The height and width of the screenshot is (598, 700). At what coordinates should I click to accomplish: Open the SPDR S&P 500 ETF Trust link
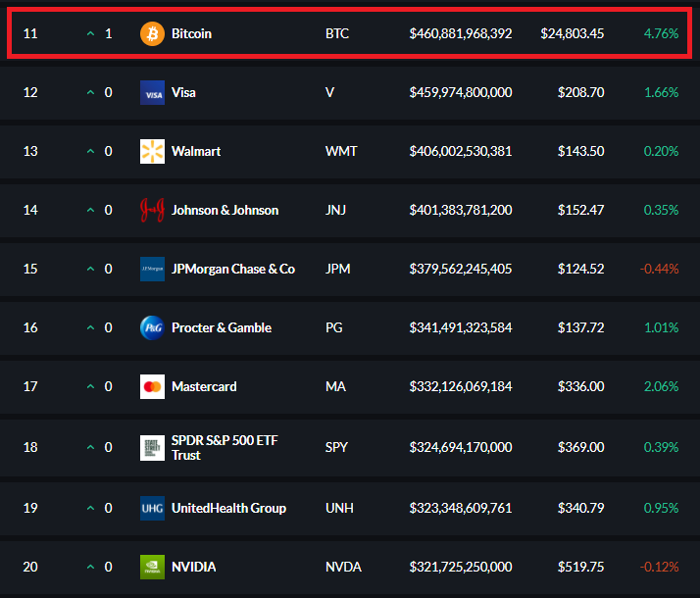click(225, 448)
